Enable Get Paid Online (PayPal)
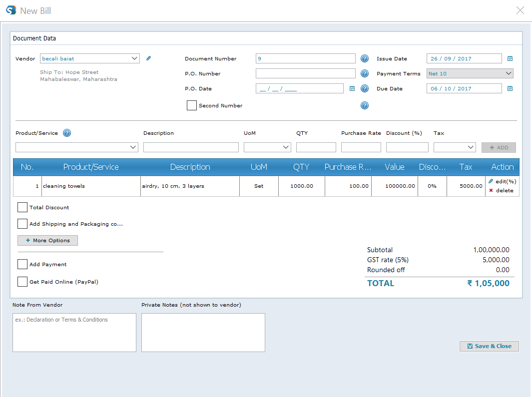 22,282
